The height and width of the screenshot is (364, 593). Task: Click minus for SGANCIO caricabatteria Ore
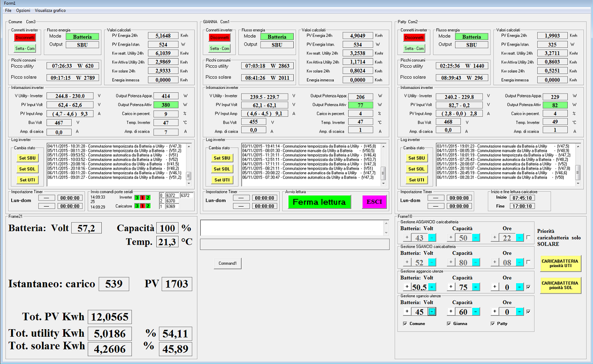tap(520, 262)
